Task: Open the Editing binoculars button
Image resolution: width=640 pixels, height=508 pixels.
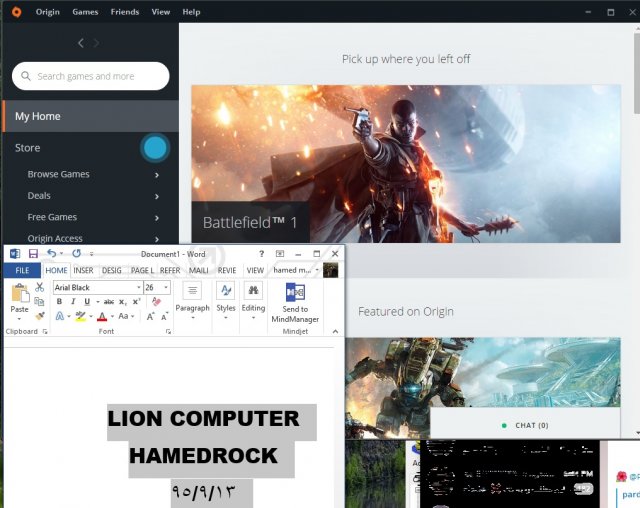Action: [253, 300]
